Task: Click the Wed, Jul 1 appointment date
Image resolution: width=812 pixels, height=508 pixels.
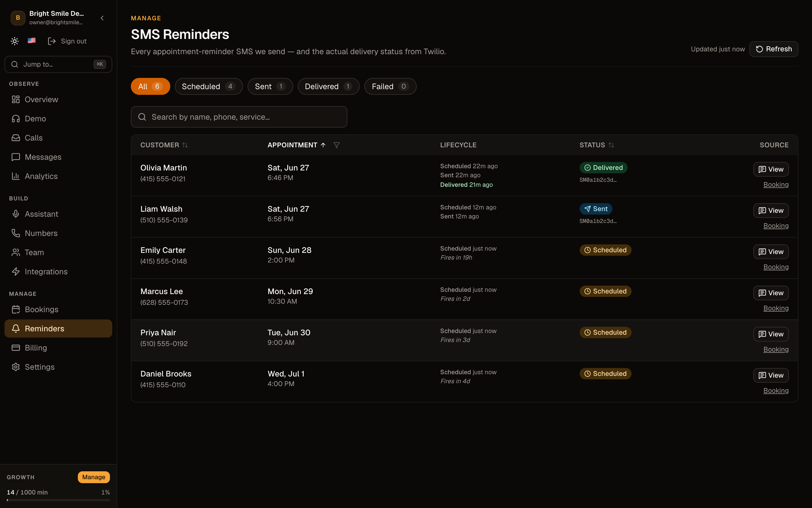Action: pos(286,374)
